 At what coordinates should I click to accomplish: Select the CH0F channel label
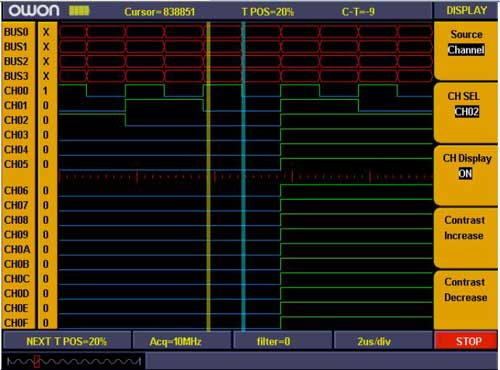(16, 323)
